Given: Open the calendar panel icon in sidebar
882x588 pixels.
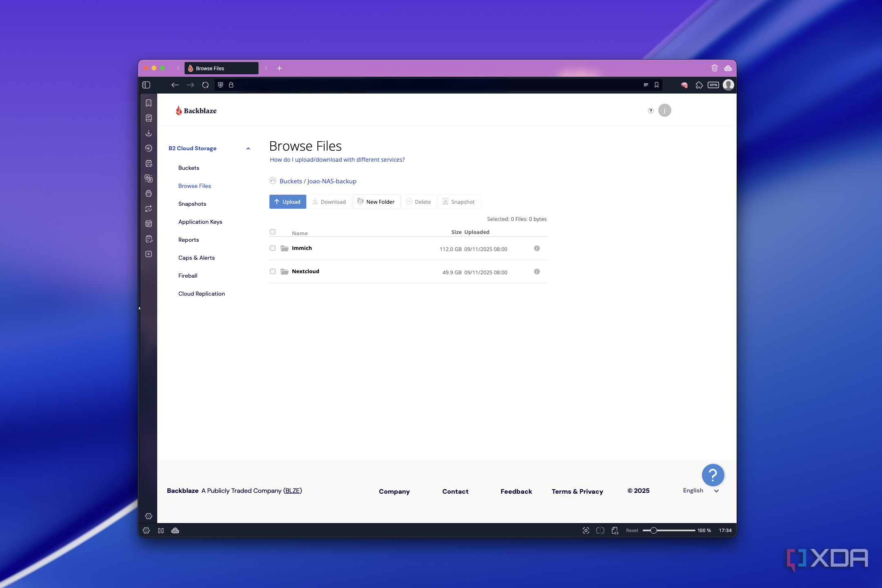Looking at the screenshot, I should click(149, 224).
